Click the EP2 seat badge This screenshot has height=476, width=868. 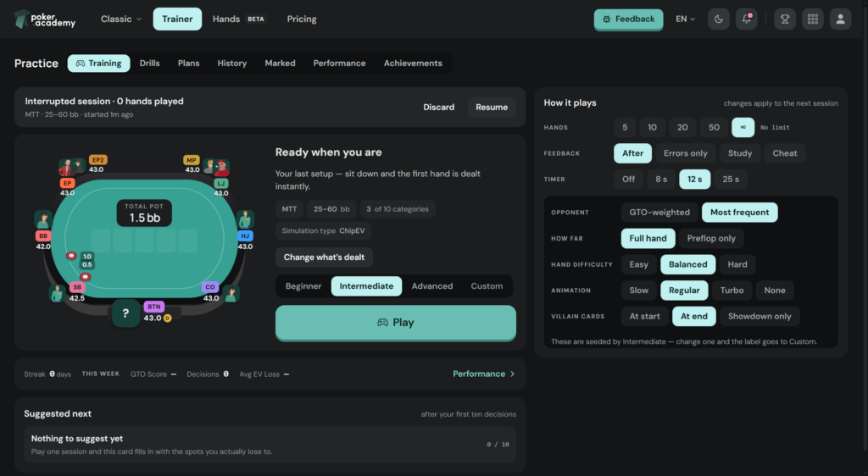(98, 160)
